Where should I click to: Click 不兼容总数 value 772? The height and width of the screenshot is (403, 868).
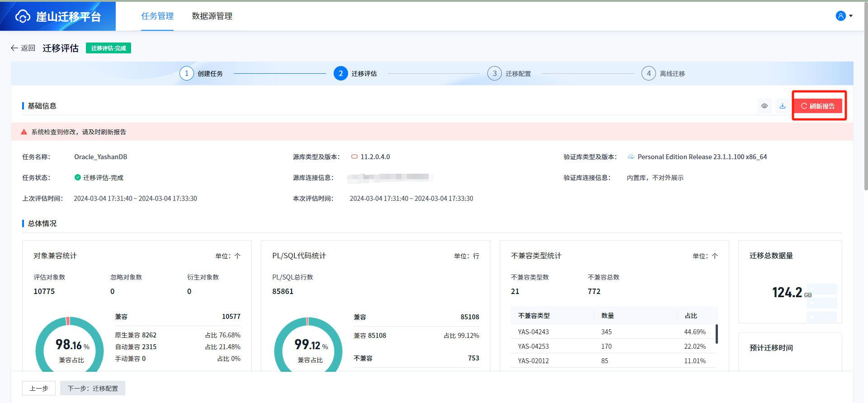coord(594,291)
